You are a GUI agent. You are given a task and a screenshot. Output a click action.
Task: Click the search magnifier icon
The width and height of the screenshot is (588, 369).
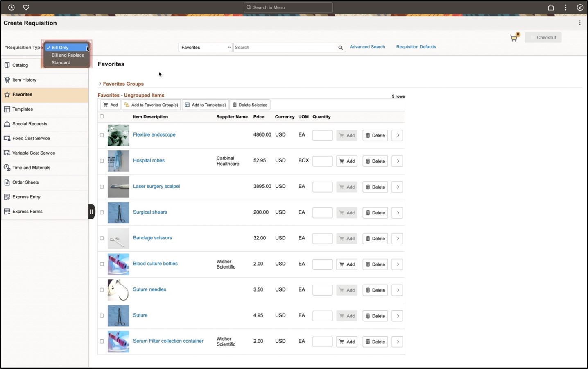coord(340,48)
